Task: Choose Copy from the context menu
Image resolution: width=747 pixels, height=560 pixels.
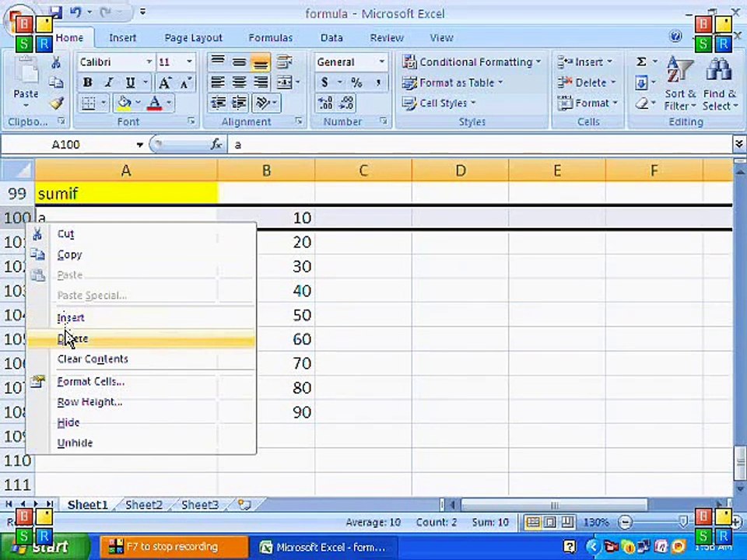Action: coord(140,255)
